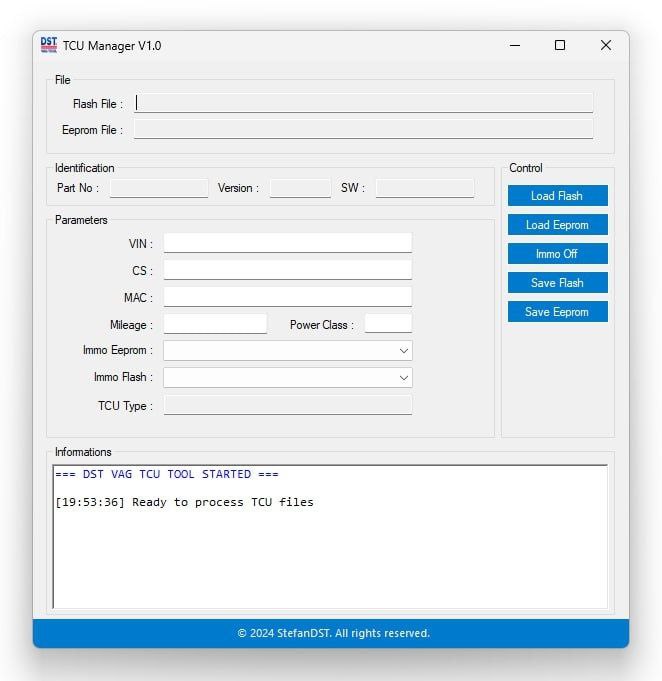Click the Eeprom File path field

click(x=364, y=129)
